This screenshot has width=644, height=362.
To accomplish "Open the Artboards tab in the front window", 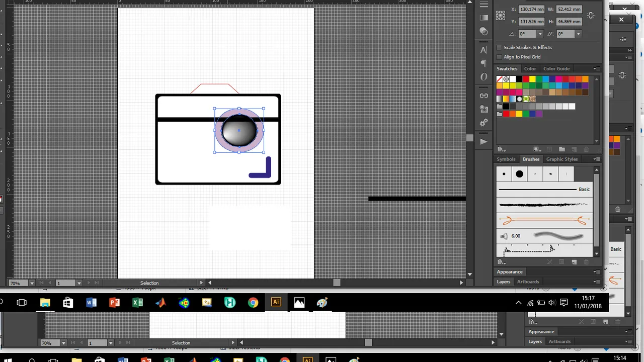I will point(528,282).
